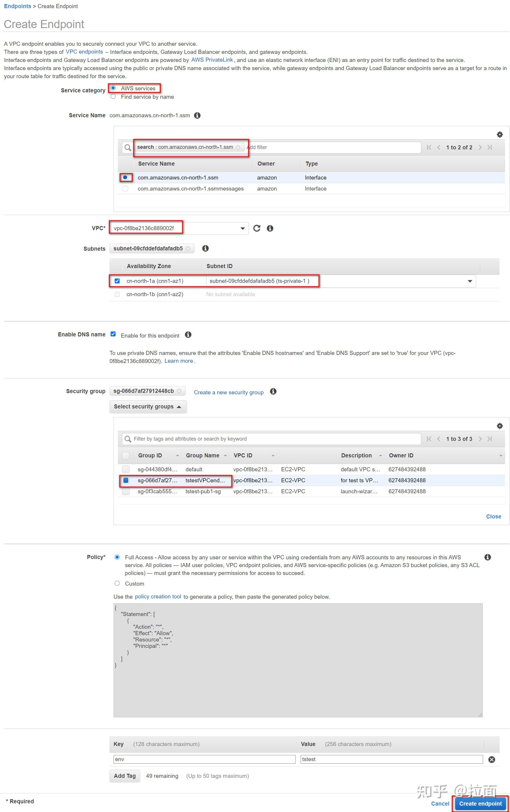Select the com.amazonaws.cn-north-1.ssmmessages service
The width and height of the screenshot is (510, 812).
pos(125,188)
